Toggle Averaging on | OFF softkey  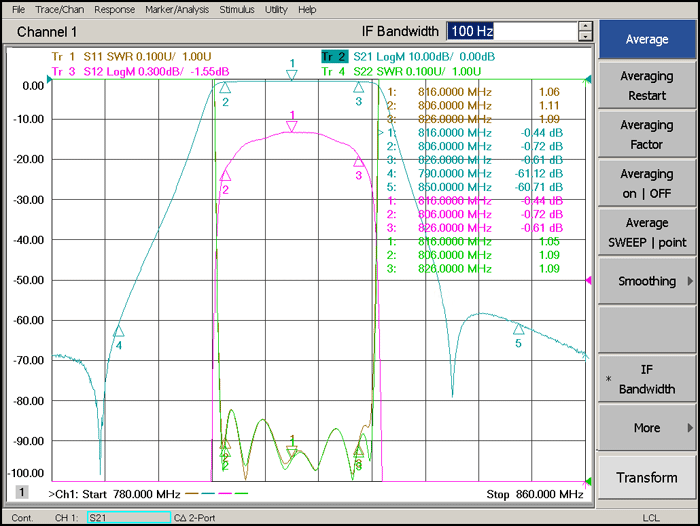click(x=647, y=184)
